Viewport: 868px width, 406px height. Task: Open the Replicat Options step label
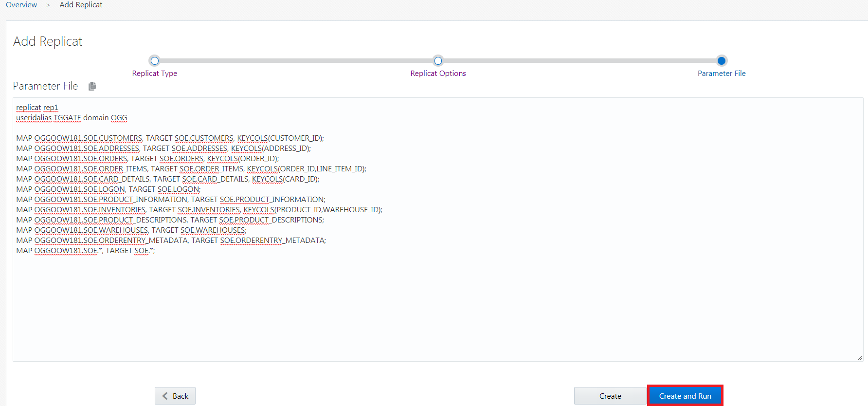pyautogui.click(x=438, y=74)
